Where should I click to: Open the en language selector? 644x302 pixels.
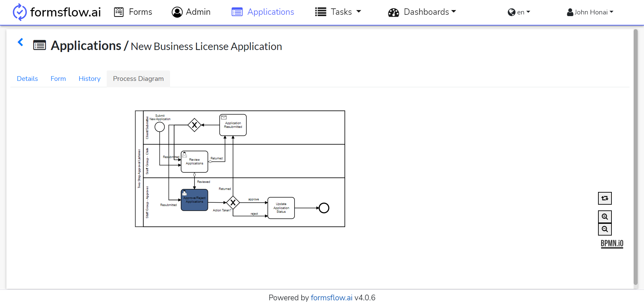(519, 12)
